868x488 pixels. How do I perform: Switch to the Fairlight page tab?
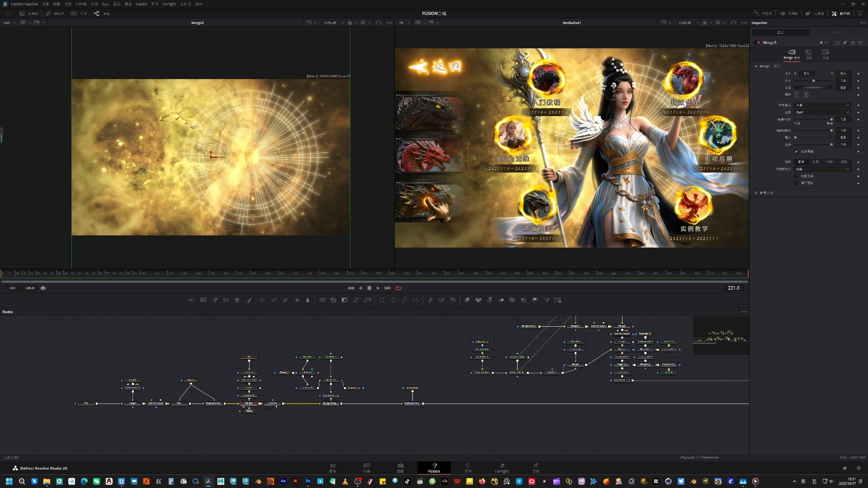pos(502,468)
